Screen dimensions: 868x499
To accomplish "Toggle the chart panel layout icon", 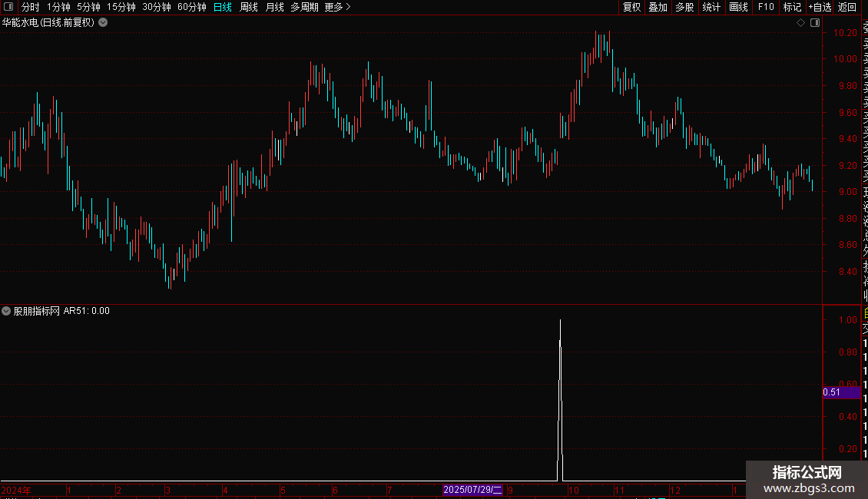I will (x=815, y=23).
